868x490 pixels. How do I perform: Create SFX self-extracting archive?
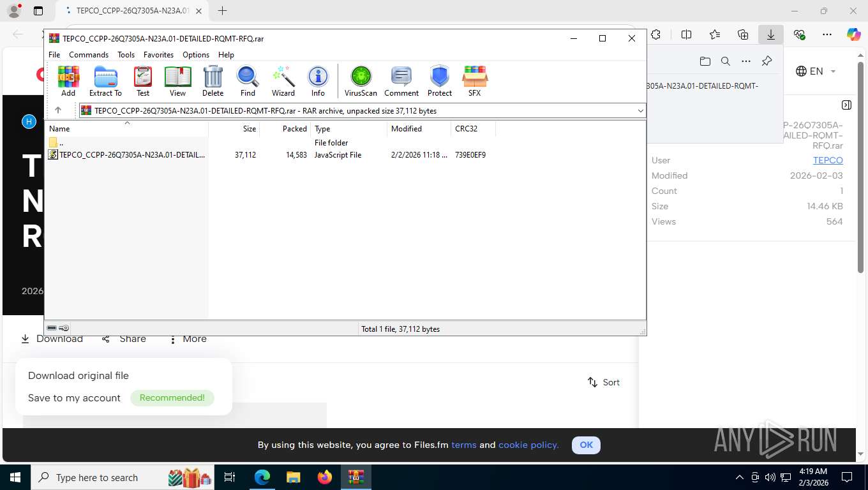pyautogui.click(x=474, y=81)
